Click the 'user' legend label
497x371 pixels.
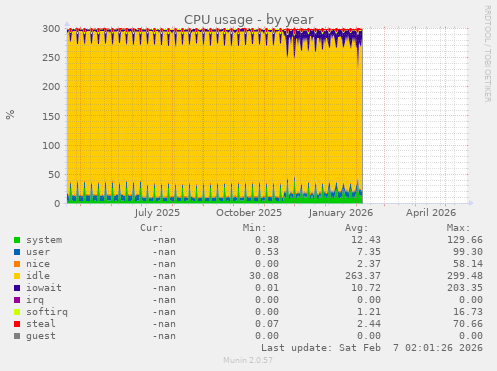[x=38, y=252]
